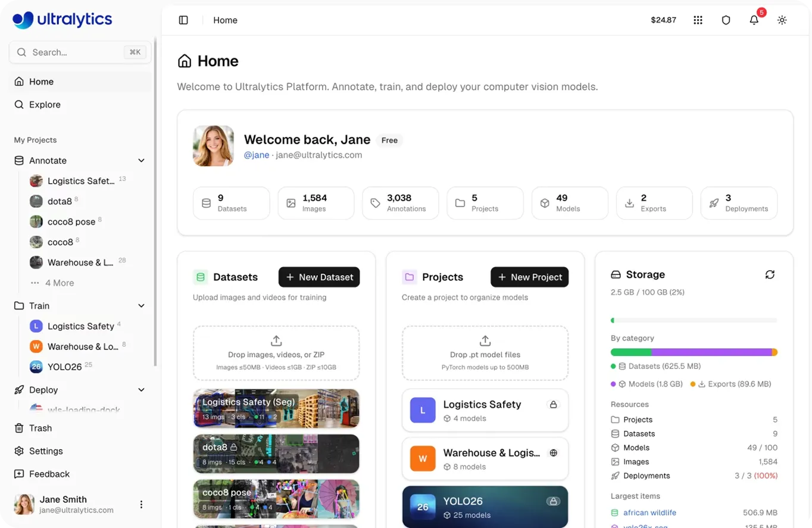812x528 pixels.
Task: Open Settings in sidebar
Action: pos(80,451)
